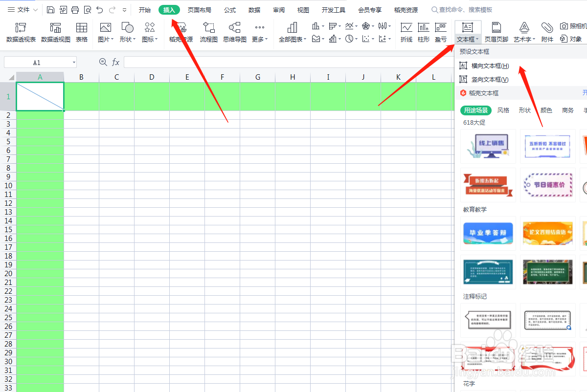Expand the Name Box A1 dropdown arrow
The width and height of the screenshot is (587, 392).
coord(74,62)
